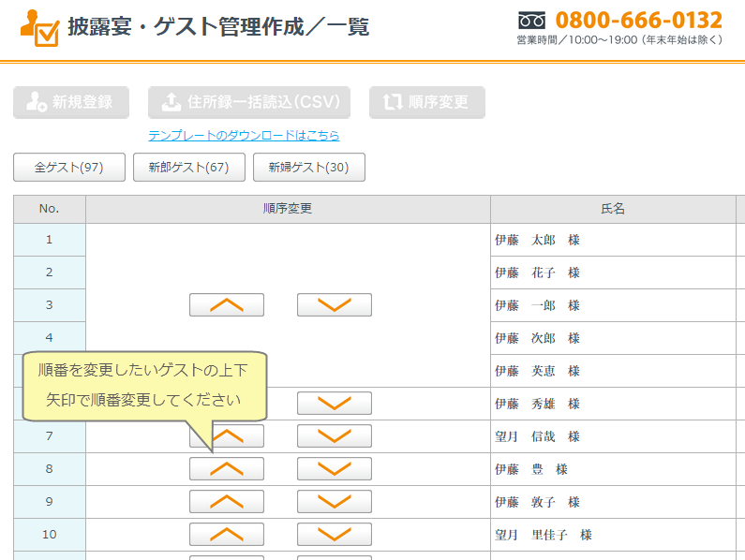Viewport: 745px width, 560px height.
Task: Click the orange checklist logo icon
Action: pyautogui.click(x=39, y=27)
